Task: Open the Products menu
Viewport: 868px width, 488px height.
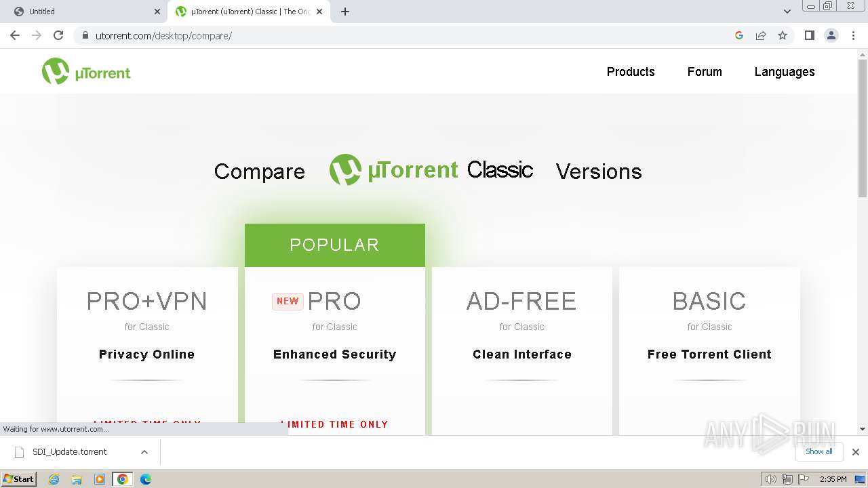Action: point(631,72)
